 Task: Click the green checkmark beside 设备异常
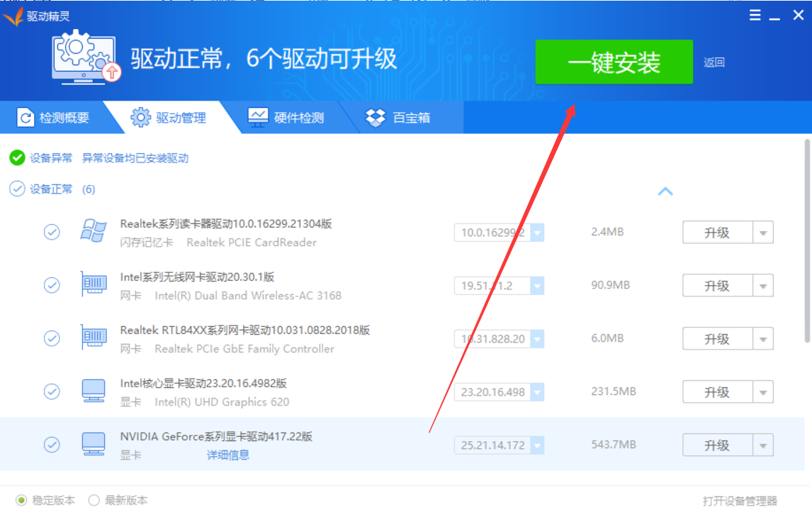(x=17, y=157)
